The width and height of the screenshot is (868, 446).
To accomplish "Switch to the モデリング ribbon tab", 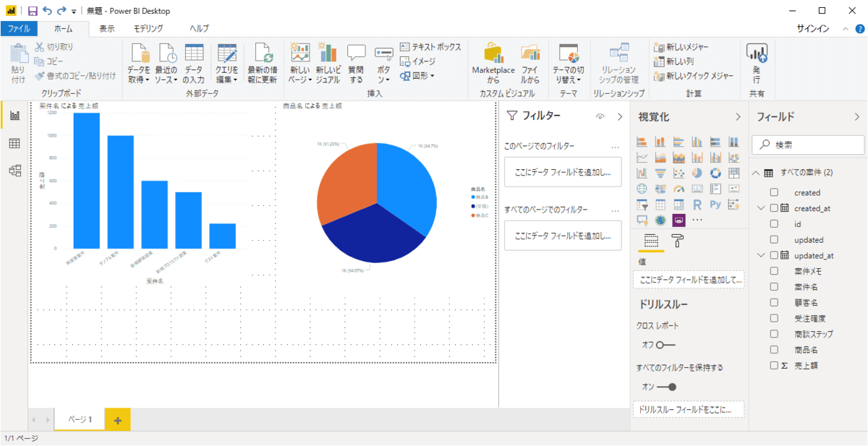I will [148, 29].
